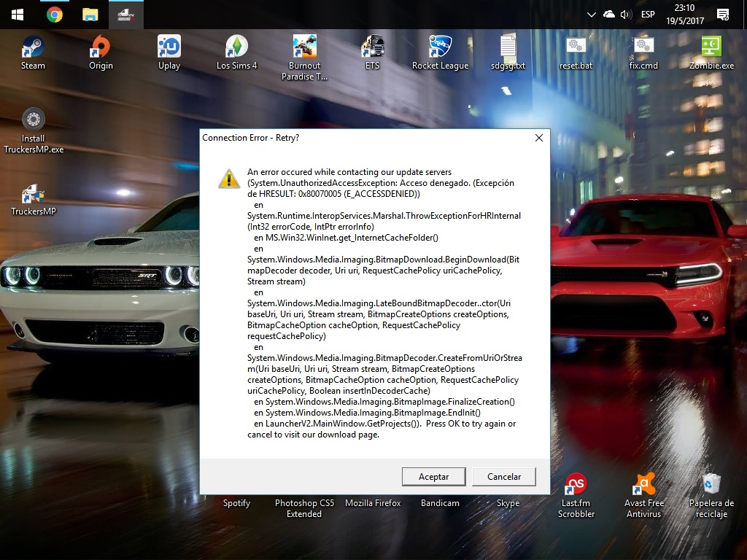Viewport: 747px width, 560px height.
Task: Expand the hidden system tray icons
Action: pyautogui.click(x=592, y=15)
